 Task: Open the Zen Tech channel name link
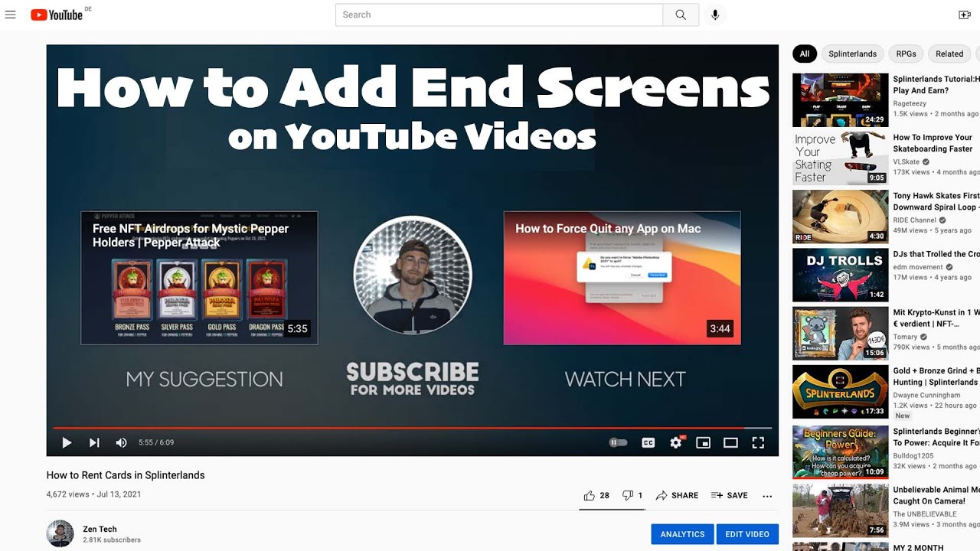[x=100, y=529]
